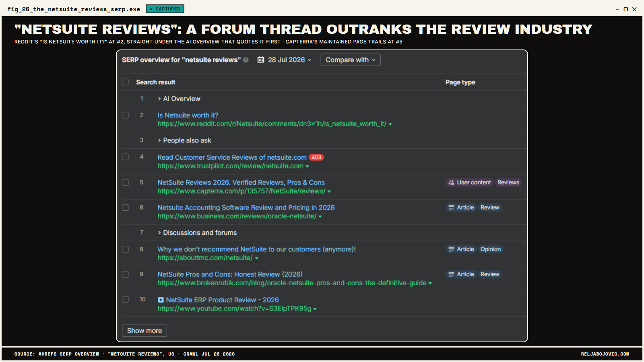Click the trustpilot.com/review/netsuite.com URL
The image size is (644, 362).
pyautogui.click(x=231, y=166)
